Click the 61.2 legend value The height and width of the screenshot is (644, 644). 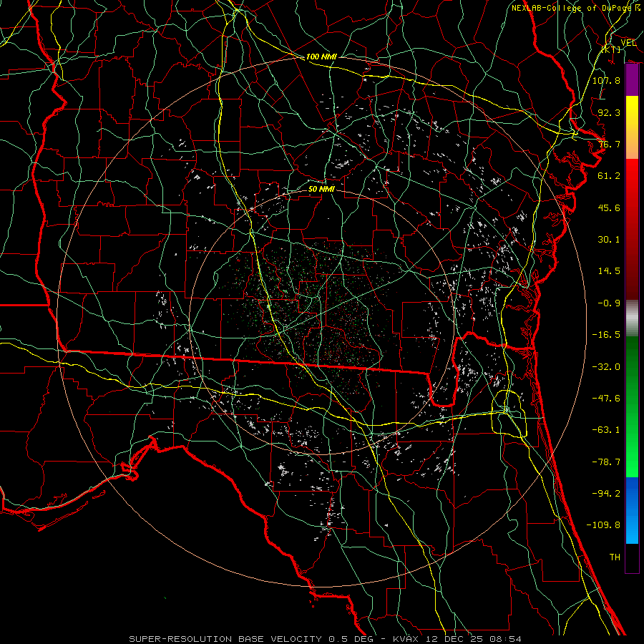pyautogui.click(x=609, y=176)
